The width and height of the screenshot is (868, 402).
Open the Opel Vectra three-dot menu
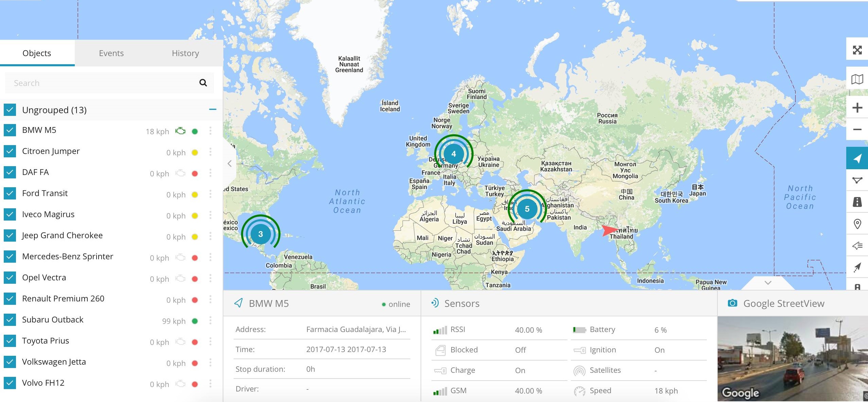pos(210,278)
